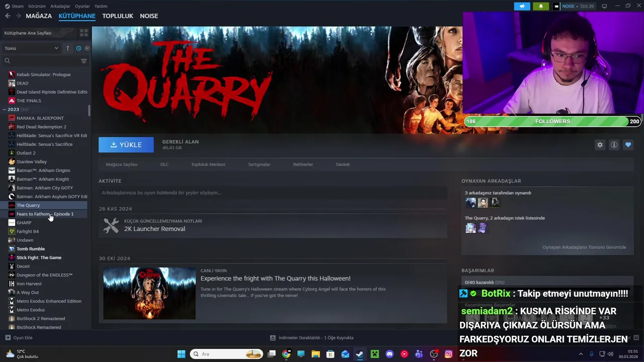Collapse the 2023 games group

(x=4, y=109)
